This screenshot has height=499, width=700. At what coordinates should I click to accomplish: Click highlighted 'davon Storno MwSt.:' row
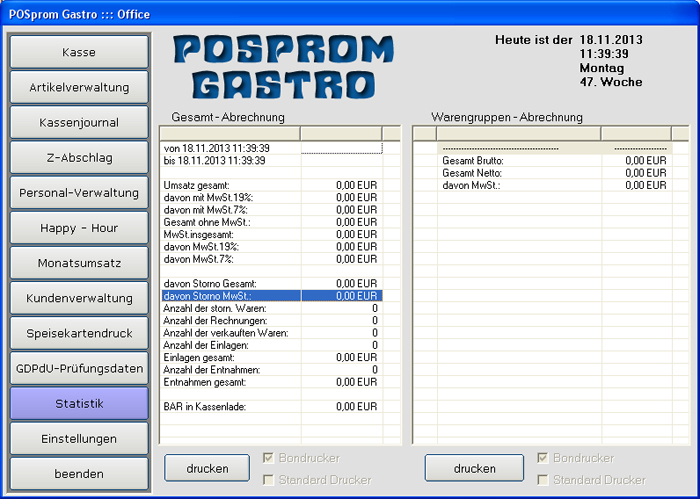[x=271, y=296]
